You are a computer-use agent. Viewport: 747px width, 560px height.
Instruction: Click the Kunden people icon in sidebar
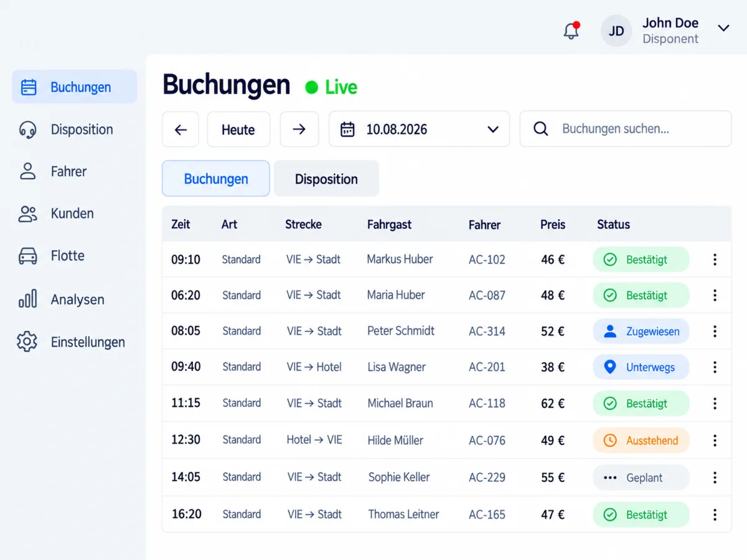27,213
